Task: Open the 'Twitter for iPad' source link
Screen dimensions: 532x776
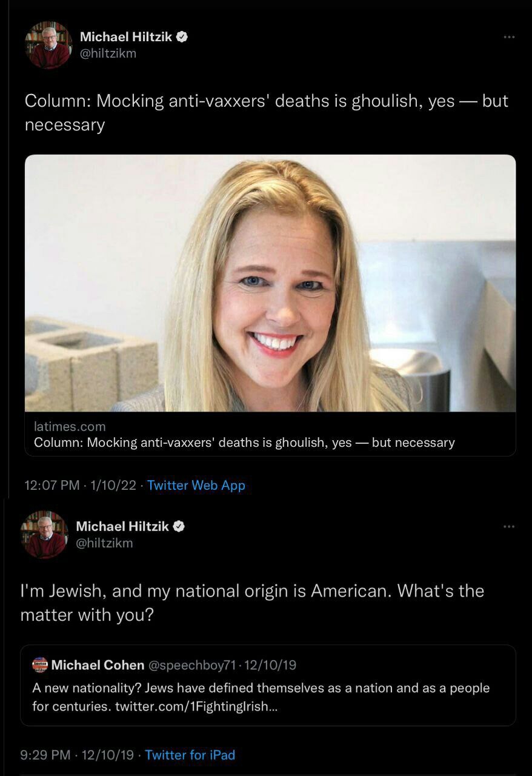Action: [x=191, y=755]
